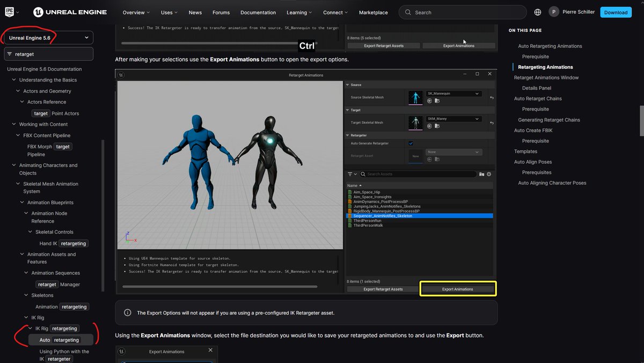Open the profile avatar with letter P
The width and height of the screenshot is (644, 363).
point(554,12)
